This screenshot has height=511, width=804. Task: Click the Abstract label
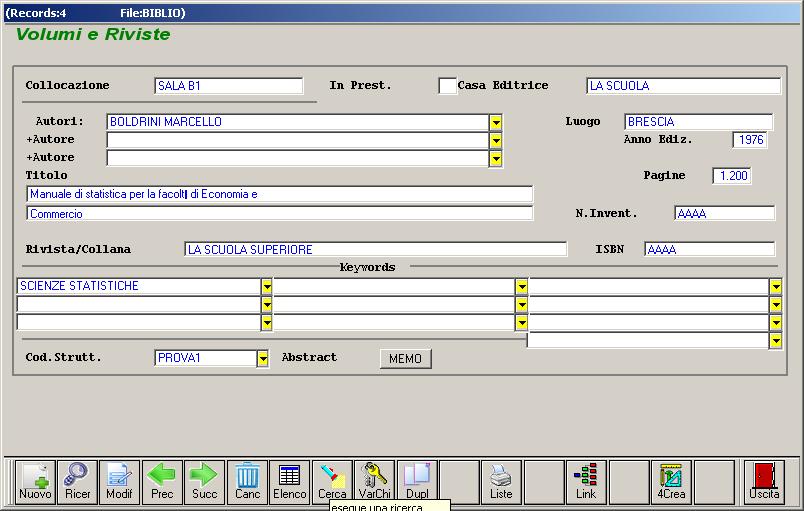click(x=309, y=357)
